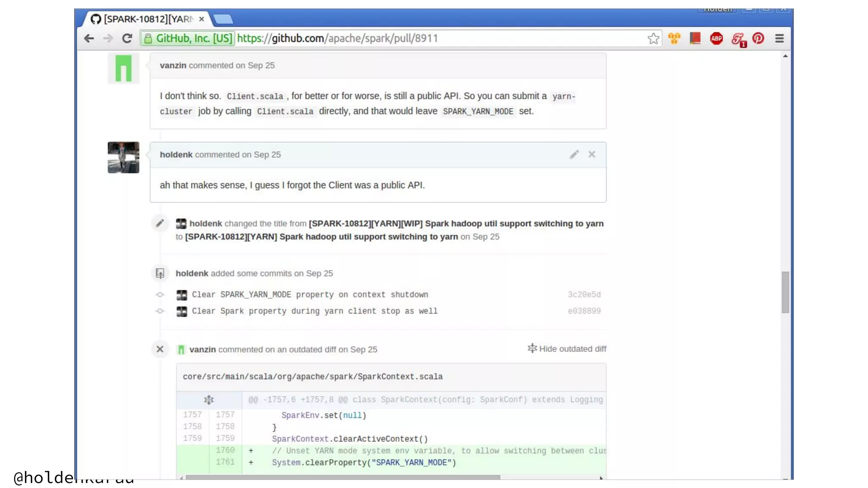
Task: Open the AdBlock Plus extension icon
Action: (x=716, y=39)
